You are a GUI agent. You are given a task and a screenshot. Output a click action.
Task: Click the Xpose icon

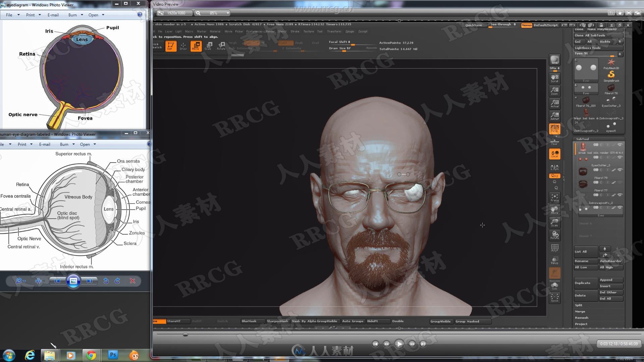554,298
